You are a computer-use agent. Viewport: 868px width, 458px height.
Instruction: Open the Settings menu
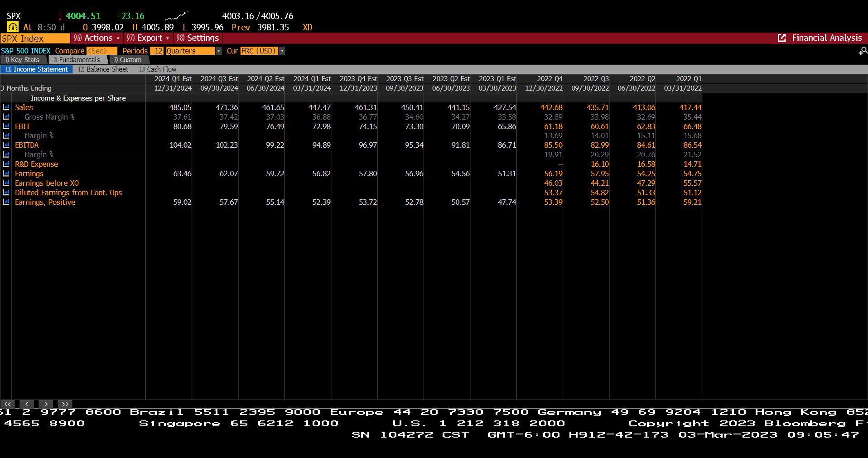point(198,38)
